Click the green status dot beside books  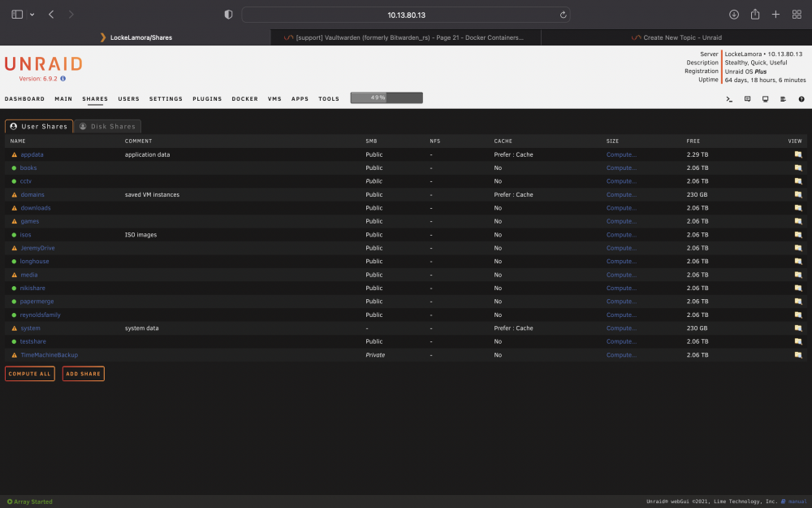coord(14,168)
